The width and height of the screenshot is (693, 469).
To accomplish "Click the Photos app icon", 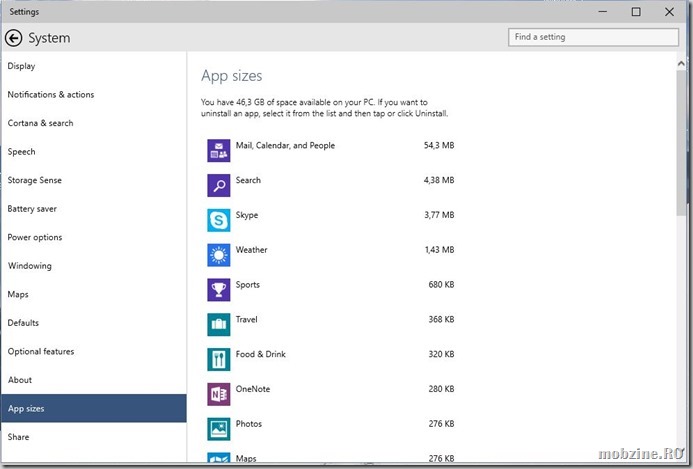I will 219,429.
